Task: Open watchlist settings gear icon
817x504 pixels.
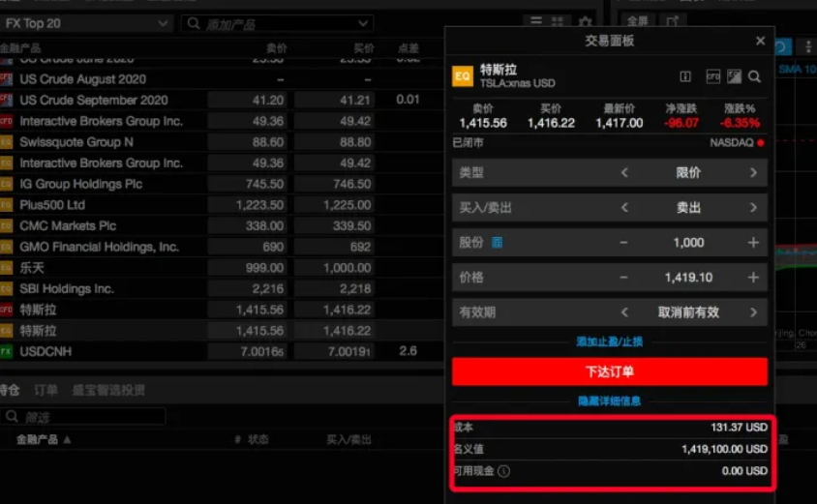Action: coord(585,22)
